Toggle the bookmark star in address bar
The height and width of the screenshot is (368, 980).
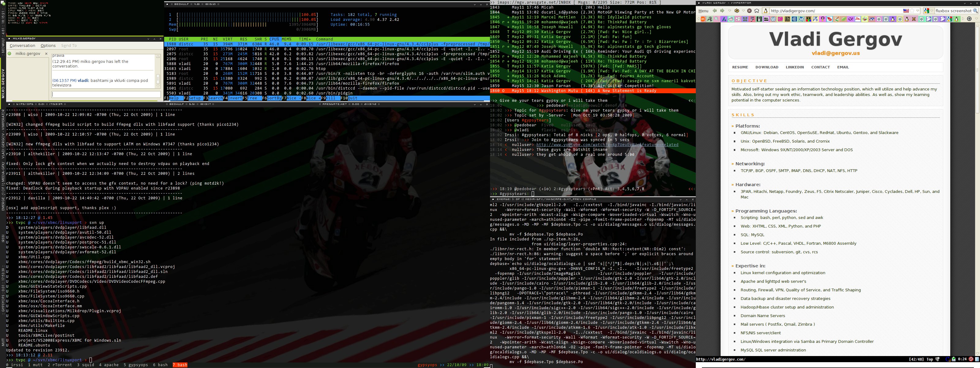pos(912,11)
